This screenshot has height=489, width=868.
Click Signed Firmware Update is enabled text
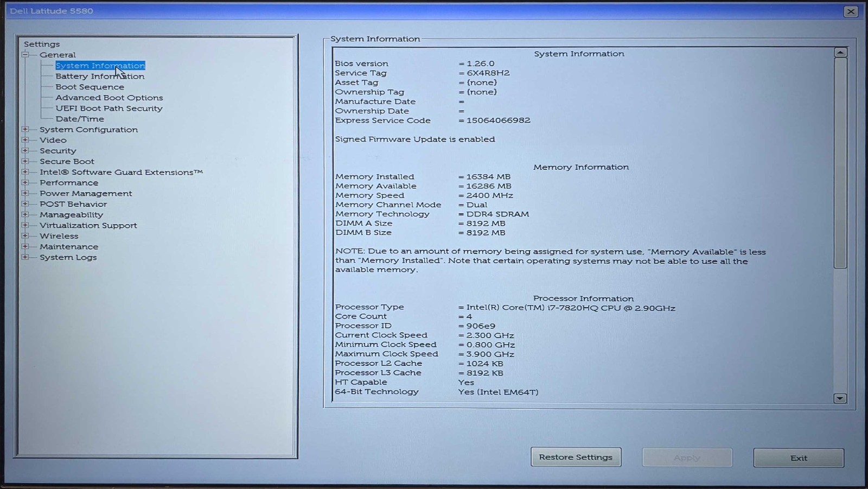(415, 139)
